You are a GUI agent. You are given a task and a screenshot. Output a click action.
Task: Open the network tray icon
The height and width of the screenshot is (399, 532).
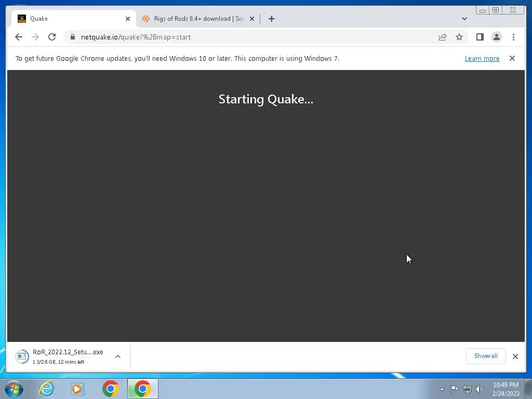[467, 389]
